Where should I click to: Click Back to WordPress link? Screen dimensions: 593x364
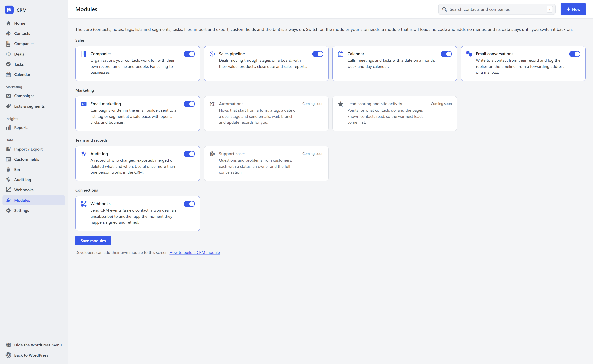(34, 355)
